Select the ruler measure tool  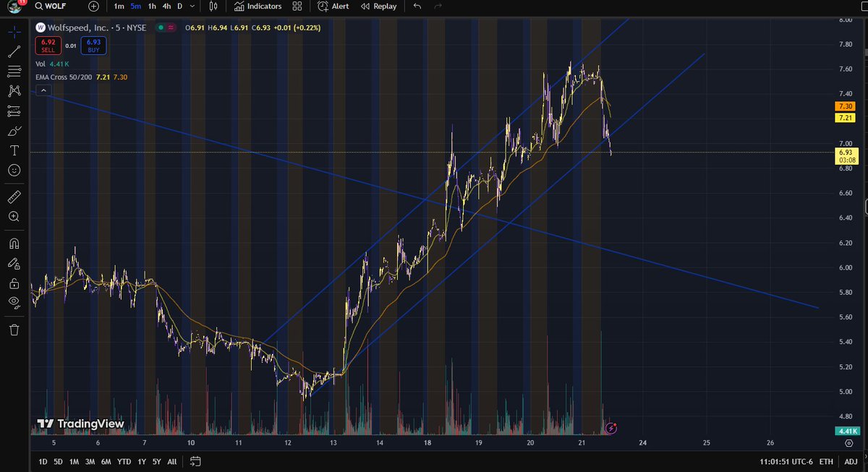[14, 197]
